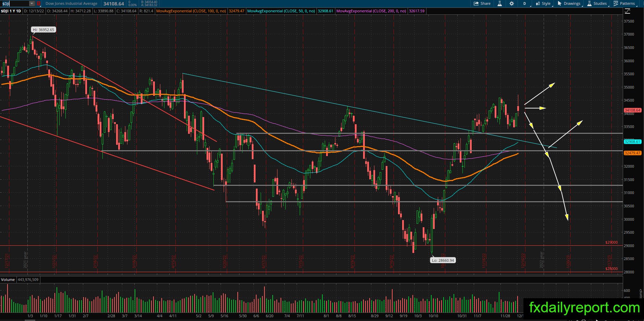The image size is (644, 321).
Task: Select the orange MovAvgExponential 100 study label
Action: (x=191, y=11)
